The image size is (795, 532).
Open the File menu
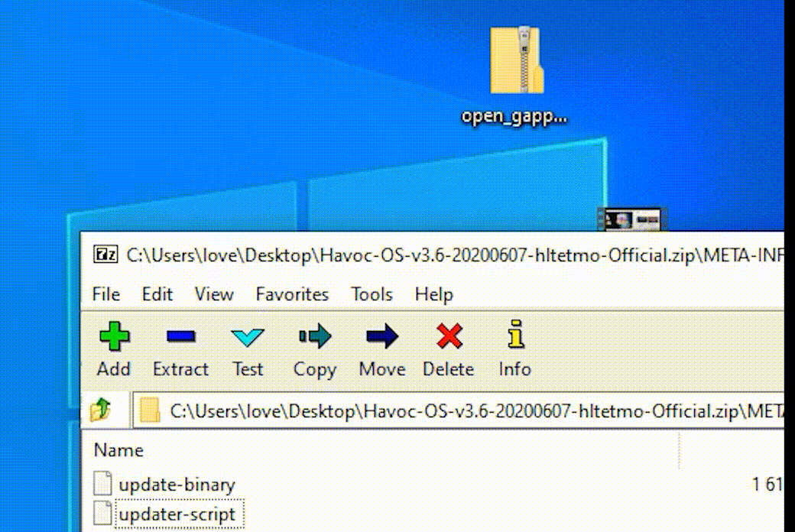click(105, 294)
